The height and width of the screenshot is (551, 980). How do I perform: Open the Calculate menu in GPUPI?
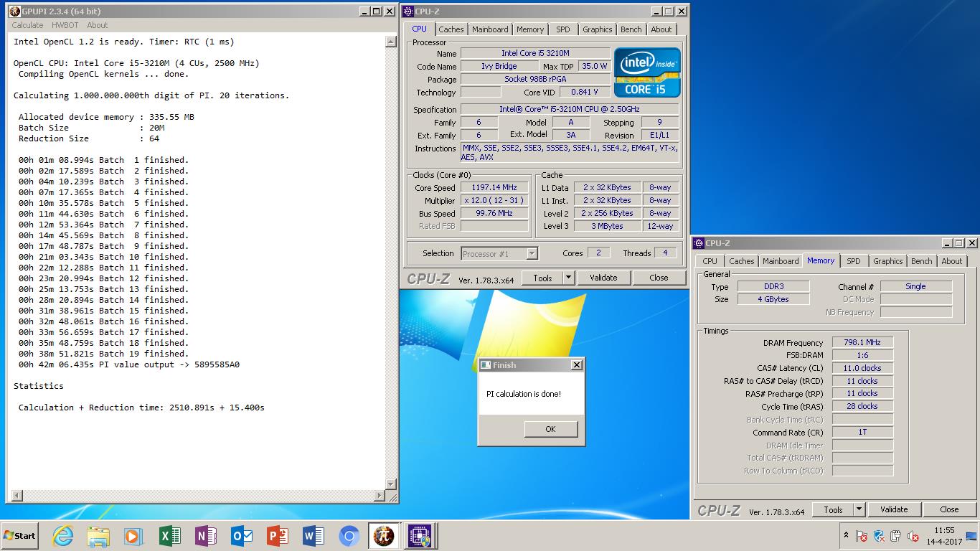(x=27, y=25)
